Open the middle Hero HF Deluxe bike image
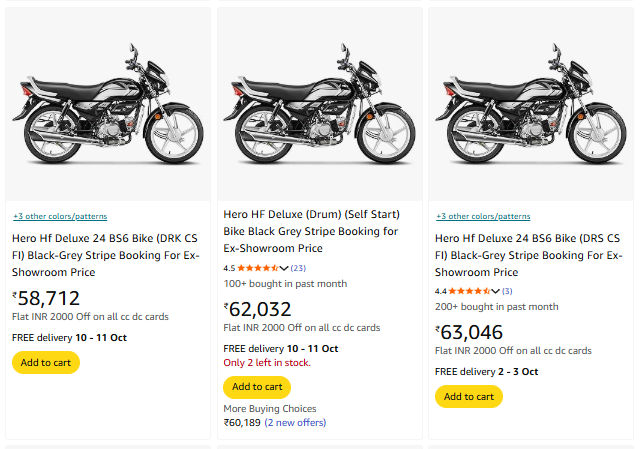Viewport: 640px width, 449px height. [x=320, y=103]
